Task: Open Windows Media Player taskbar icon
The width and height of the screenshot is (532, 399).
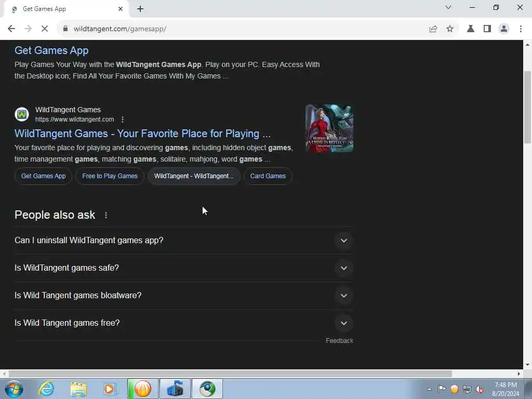Action: pyautogui.click(x=110, y=389)
